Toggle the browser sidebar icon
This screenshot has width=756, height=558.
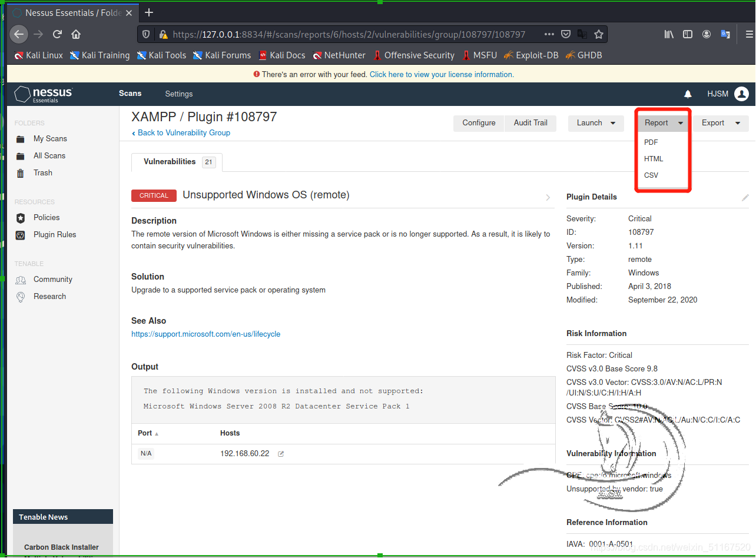pyautogui.click(x=687, y=34)
